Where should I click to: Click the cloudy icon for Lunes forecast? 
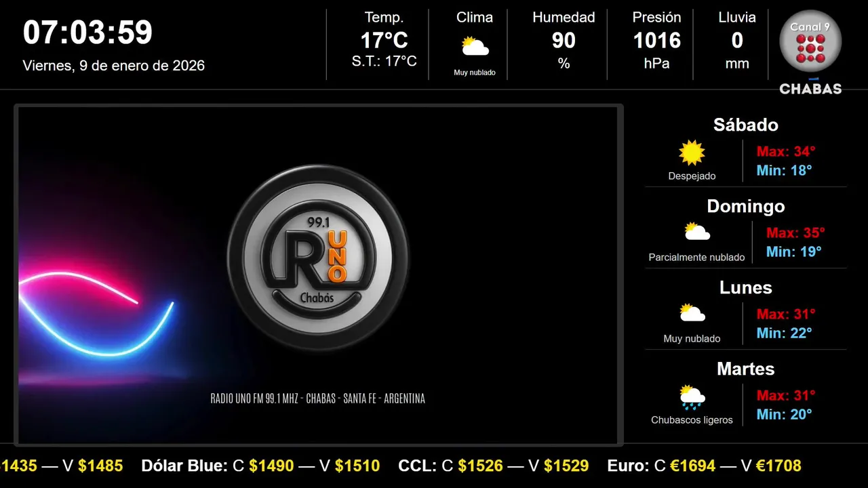click(692, 314)
